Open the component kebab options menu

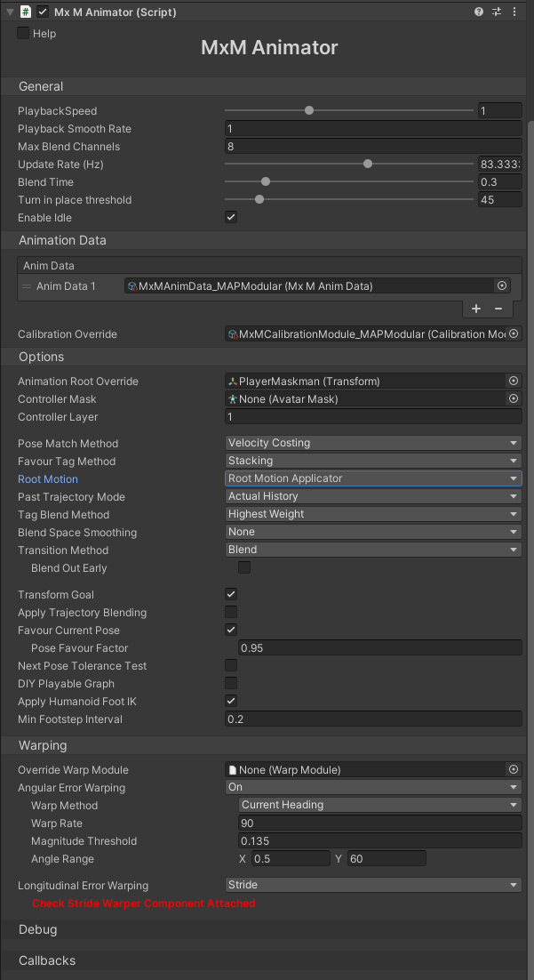516,12
